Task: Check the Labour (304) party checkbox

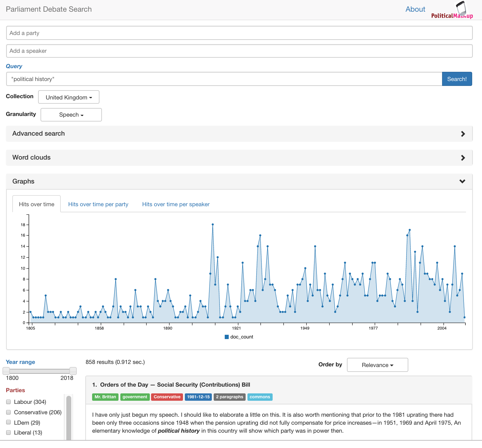Action: tap(9, 402)
